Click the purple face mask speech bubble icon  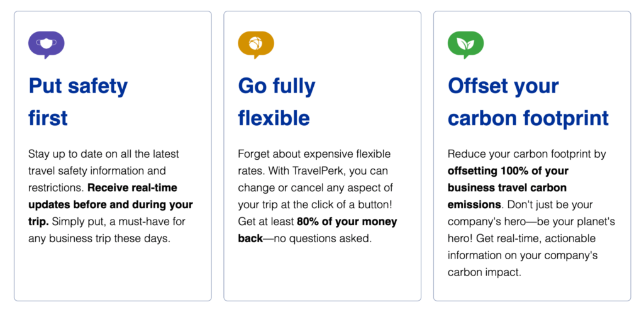coord(47,45)
